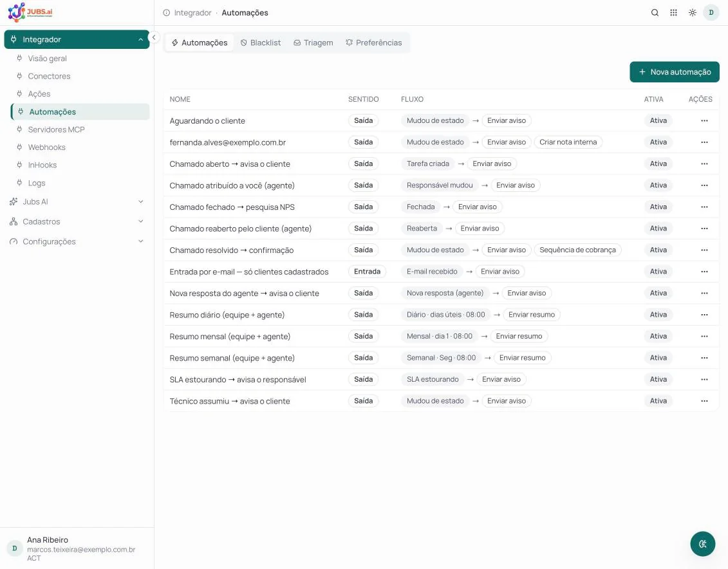Expand the Cadastros sidebar section
Screen dimensions: 728x569
[77, 222]
